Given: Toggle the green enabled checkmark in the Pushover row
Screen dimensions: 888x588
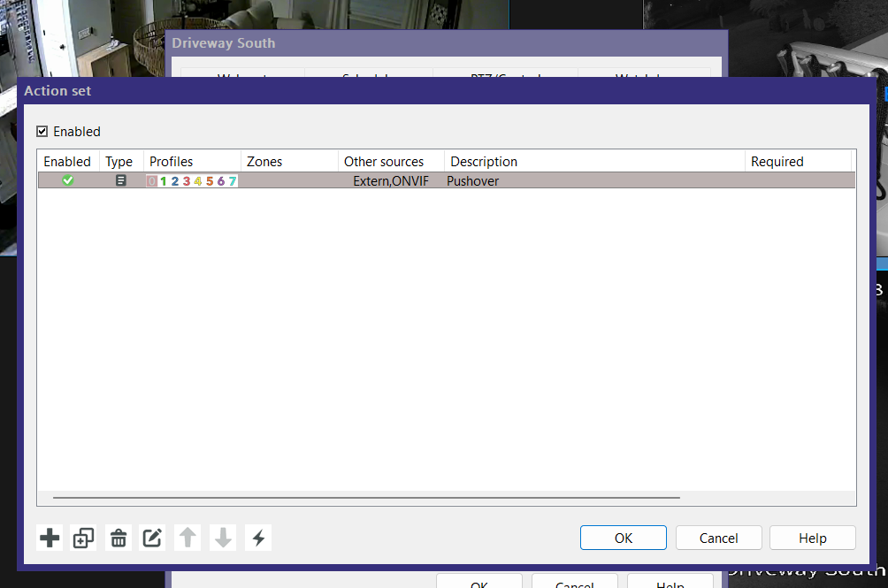Looking at the screenshot, I should coord(68,180).
